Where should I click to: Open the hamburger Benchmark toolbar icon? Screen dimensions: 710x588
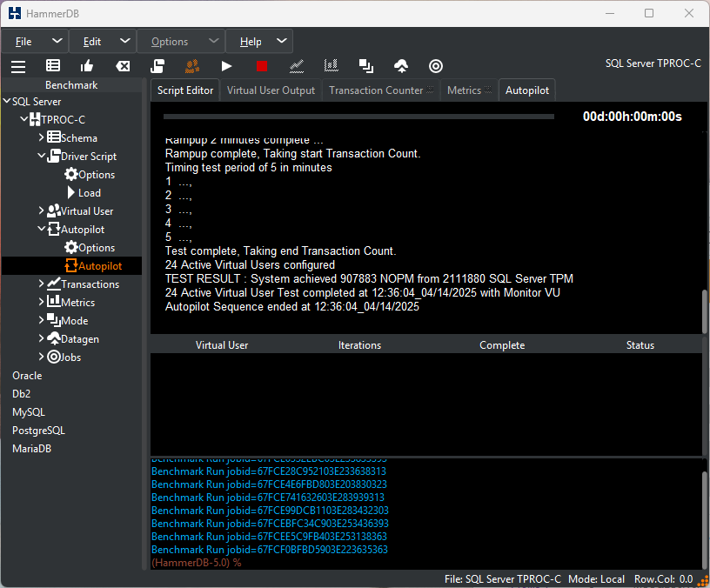[x=18, y=66]
